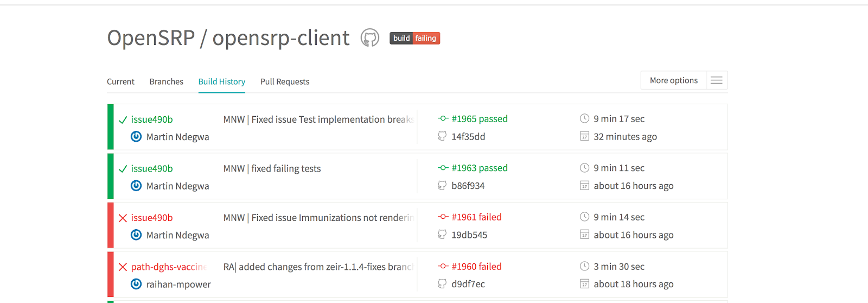Image resolution: width=868 pixels, height=303 pixels.
Task: Click Martin Ndegwa's avatar in build #1961 row
Action: (x=136, y=235)
